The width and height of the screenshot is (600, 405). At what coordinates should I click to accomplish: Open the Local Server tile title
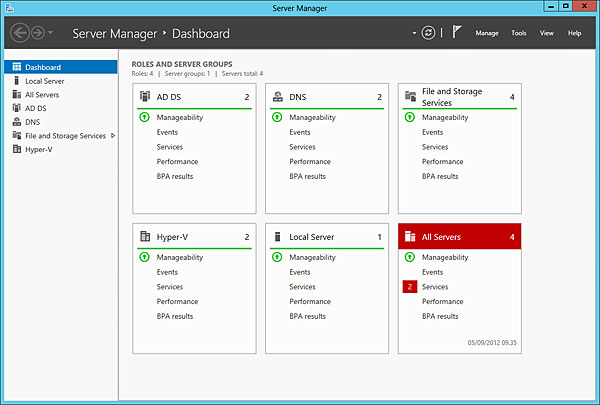[x=311, y=237]
